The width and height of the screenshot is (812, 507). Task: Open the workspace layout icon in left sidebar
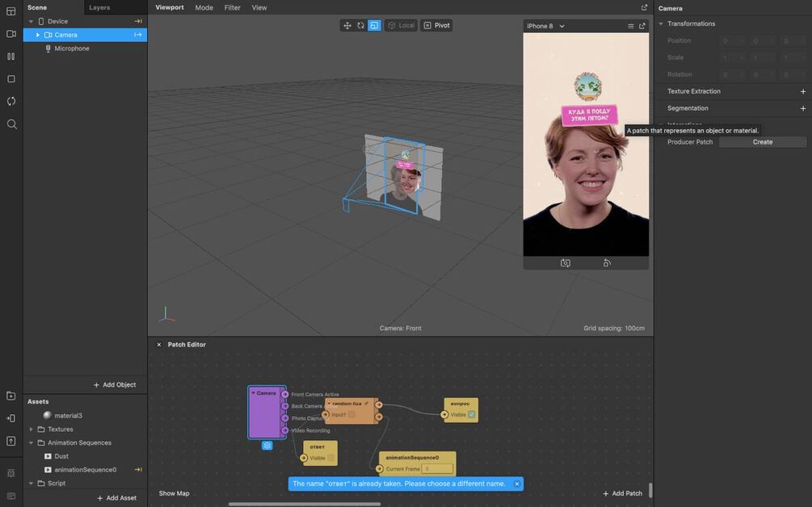click(x=11, y=10)
